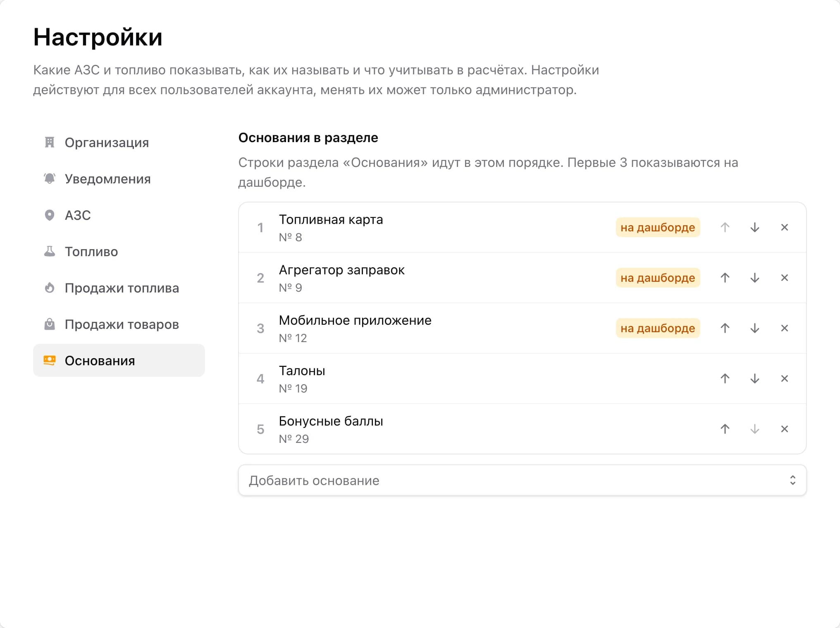Open Продажи топлива settings

[x=119, y=288]
